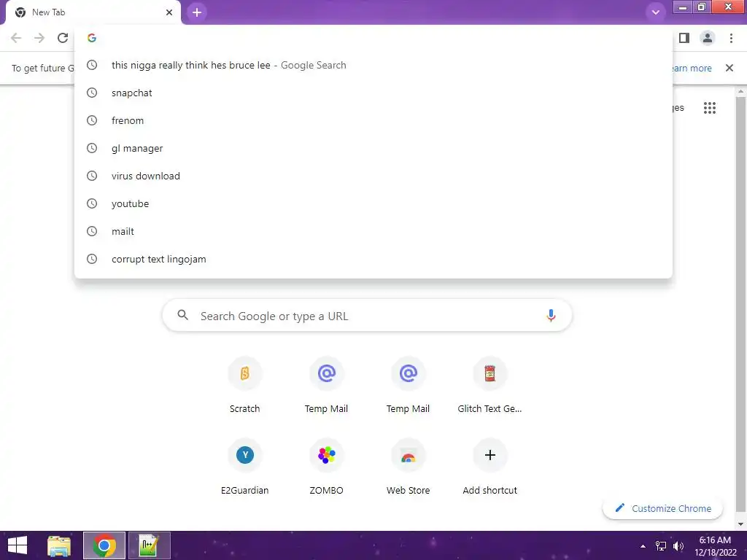Click the Customize Chrome button
747x560 pixels.
click(x=662, y=508)
